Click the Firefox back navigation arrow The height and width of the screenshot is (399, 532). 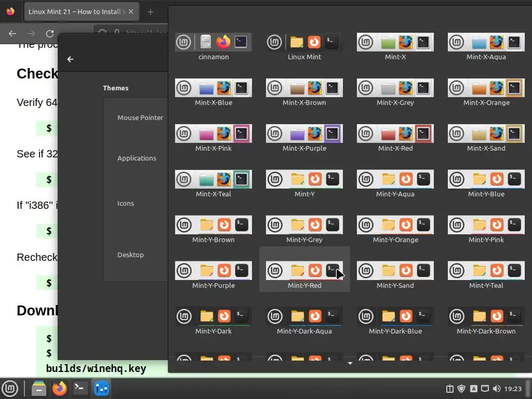click(12, 34)
